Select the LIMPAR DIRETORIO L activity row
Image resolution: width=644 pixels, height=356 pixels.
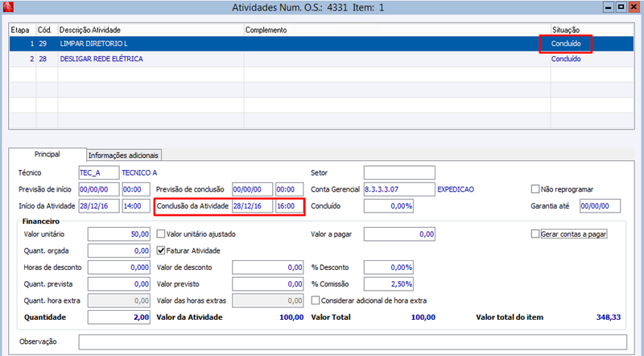[x=321, y=43]
